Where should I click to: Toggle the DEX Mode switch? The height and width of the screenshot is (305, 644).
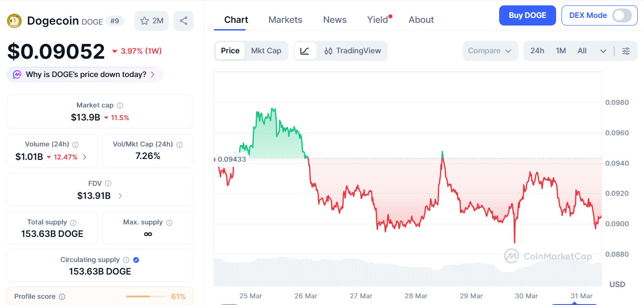(622, 15)
